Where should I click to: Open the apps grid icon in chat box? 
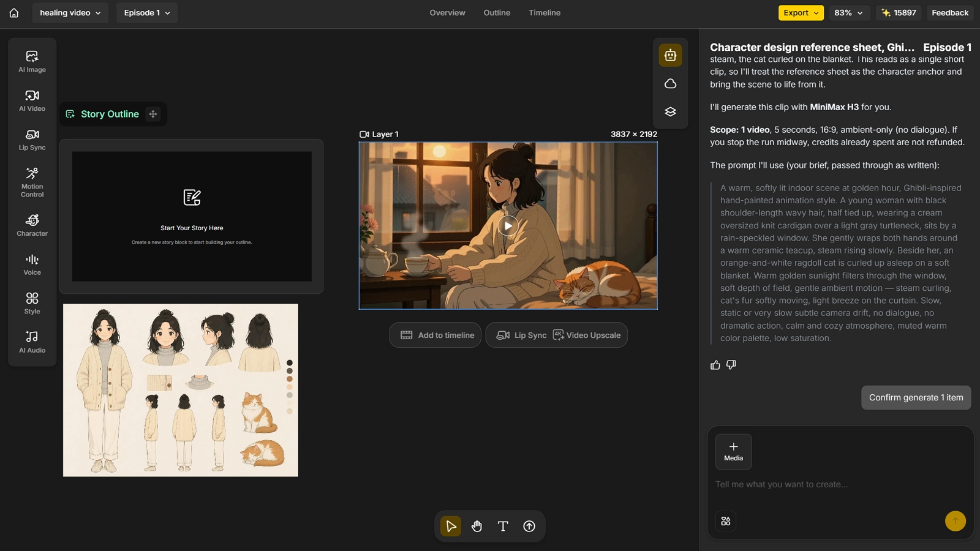pyautogui.click(x=726, y=521)
